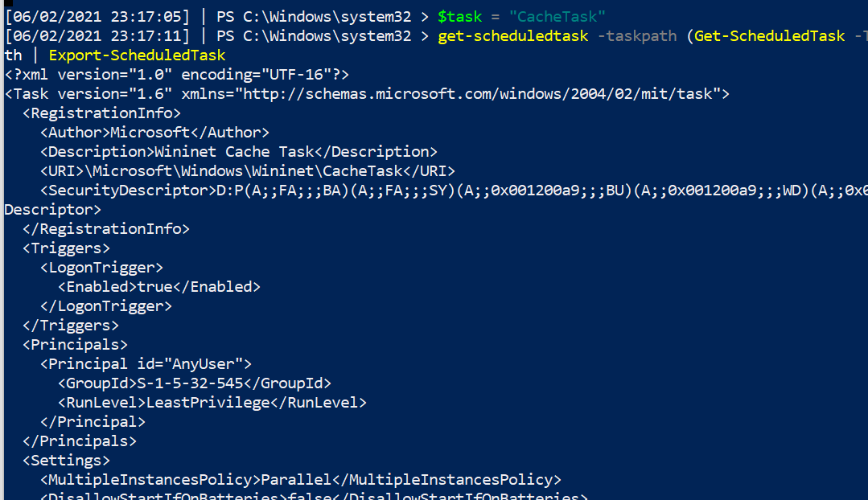This screenshot has height=500, width=868.
Task: Click the opening LogonTrigger tag
Action: click(101, 268)
